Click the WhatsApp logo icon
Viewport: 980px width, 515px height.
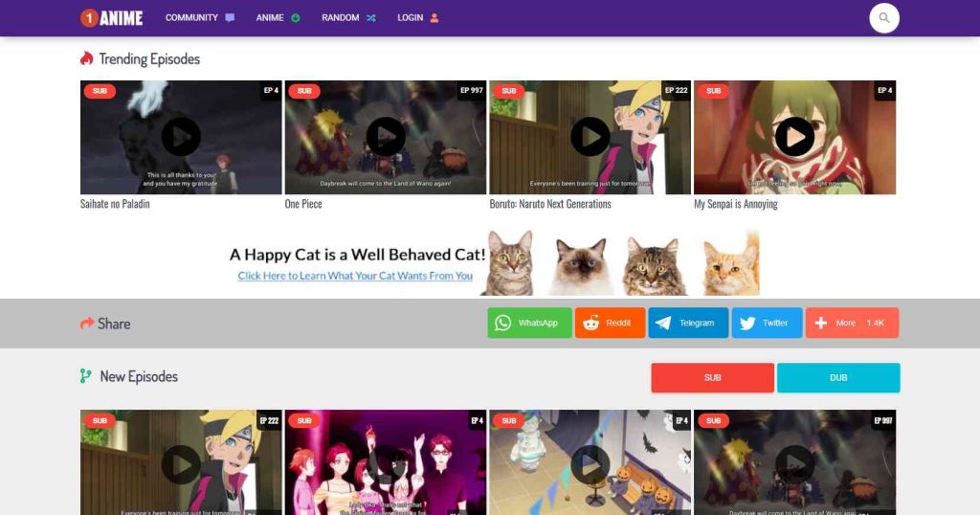tap(503, 323)
